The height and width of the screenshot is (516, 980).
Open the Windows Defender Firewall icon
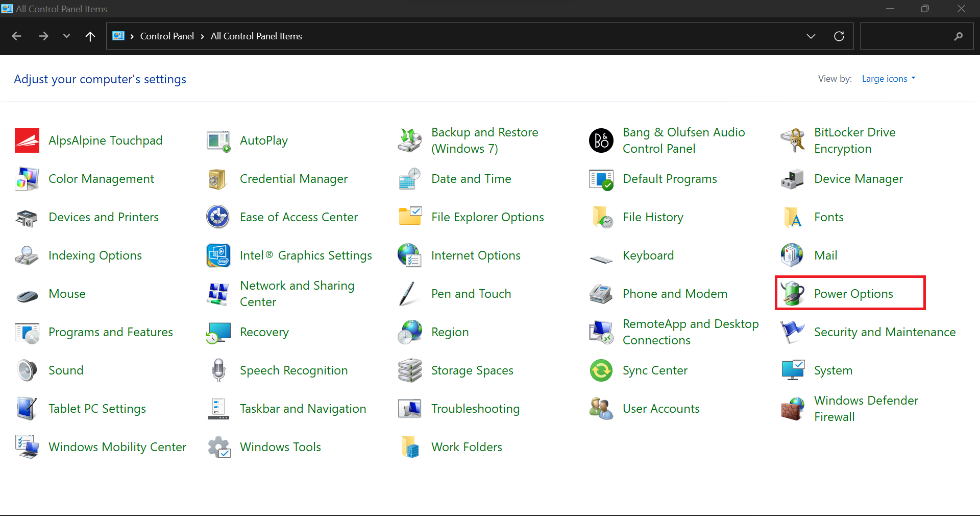tap(793, 409)
